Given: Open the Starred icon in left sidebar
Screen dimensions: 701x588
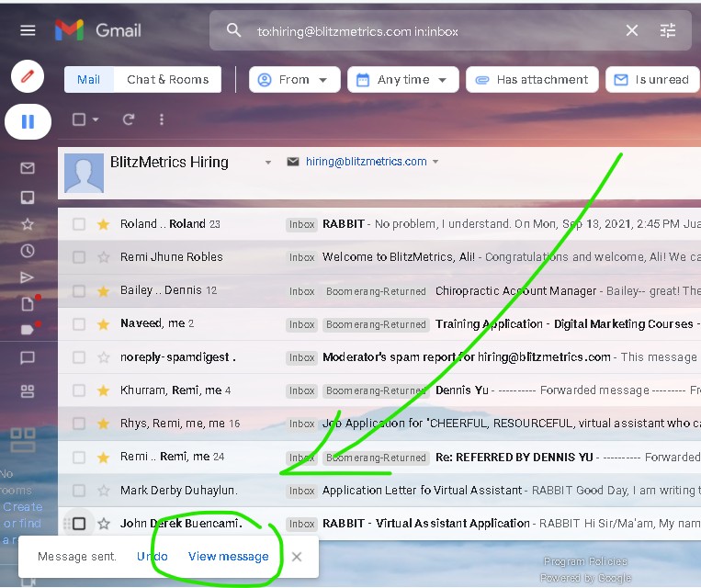Looking at the screenshot, I should [28, 224].
